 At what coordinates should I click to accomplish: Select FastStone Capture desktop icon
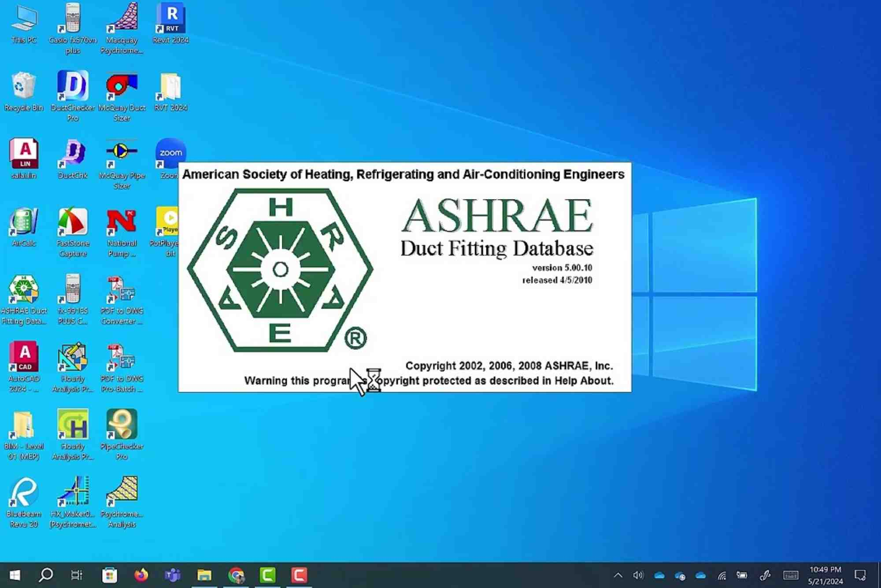(x=73, y=232)
